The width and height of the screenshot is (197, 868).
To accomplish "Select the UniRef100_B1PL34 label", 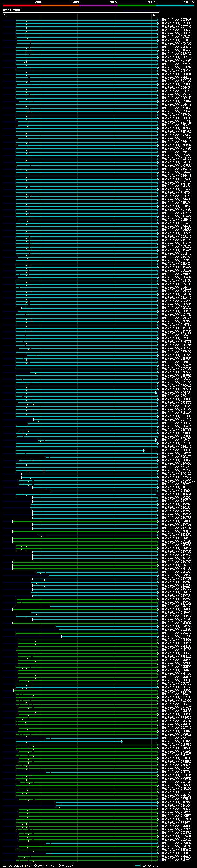I will click(176, 422).
